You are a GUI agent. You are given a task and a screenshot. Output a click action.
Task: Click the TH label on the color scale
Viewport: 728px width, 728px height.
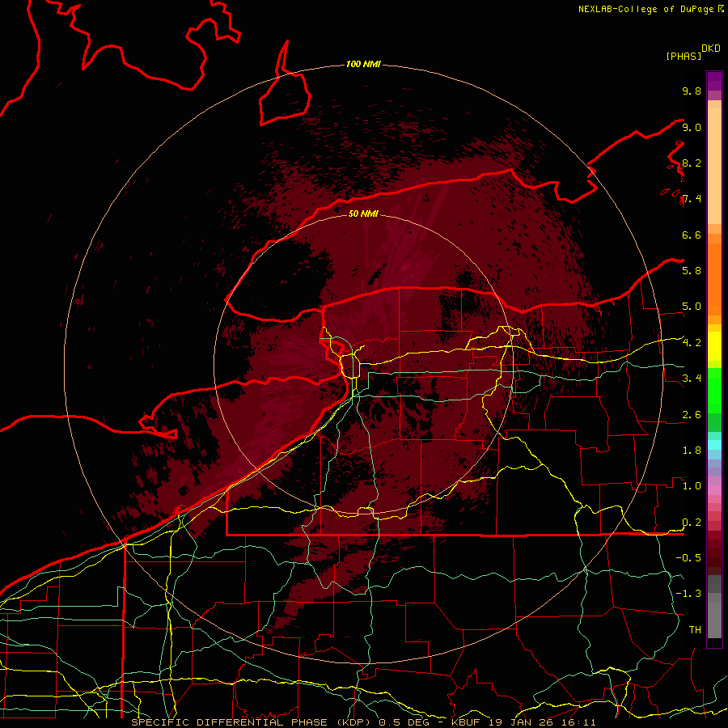coord(695,629)
